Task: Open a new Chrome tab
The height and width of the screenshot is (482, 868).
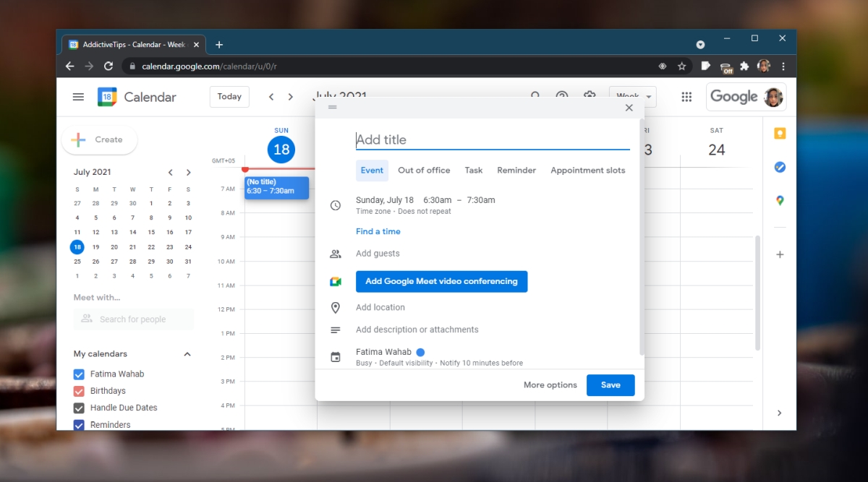Action: point(219,44)
